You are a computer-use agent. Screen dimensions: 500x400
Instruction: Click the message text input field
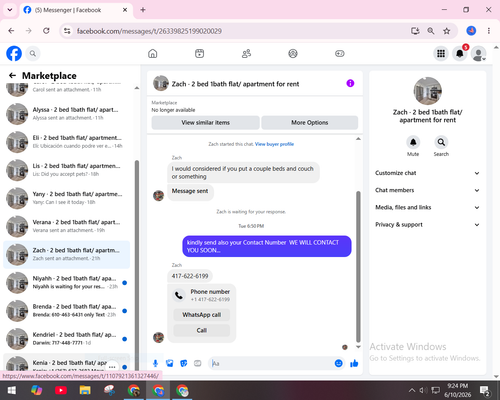[272, 363]
